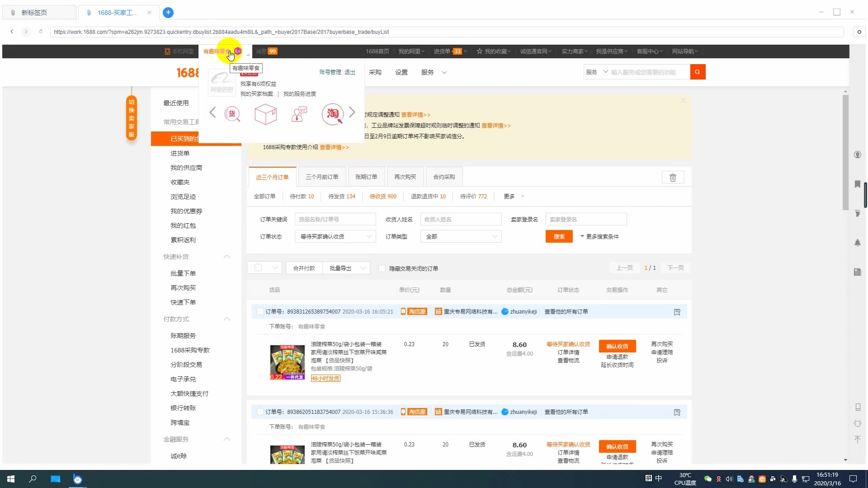This screenshot has height=488, width=868.
Task: Select checkbox for order 893831265389754007
Action: [x=260, y=311]
